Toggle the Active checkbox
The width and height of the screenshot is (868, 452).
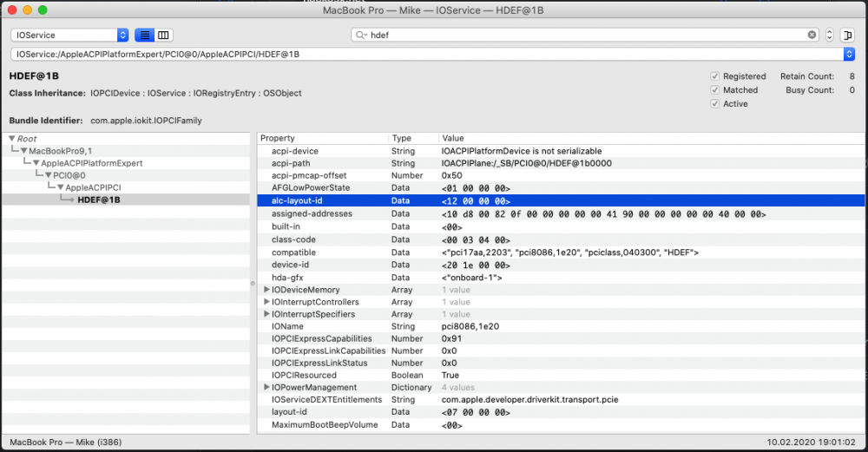714,104
